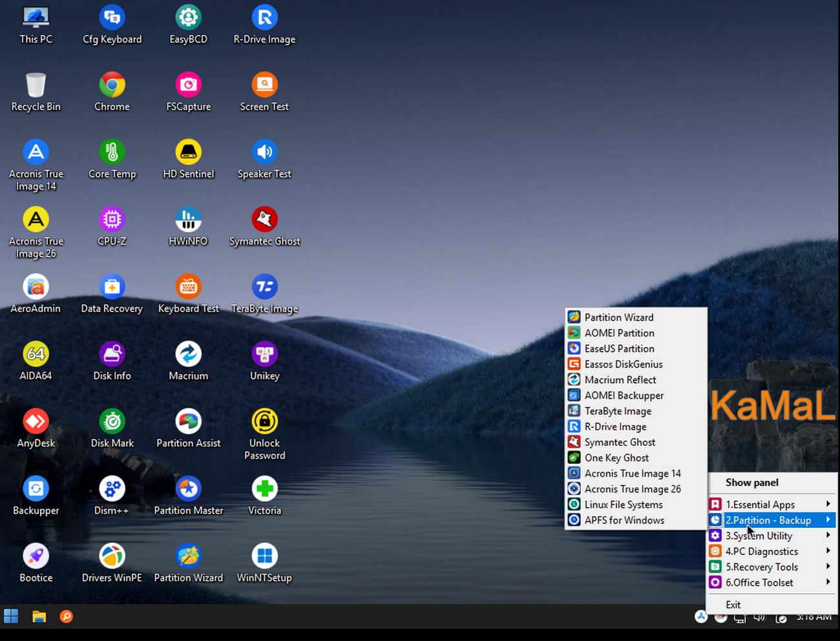Choose Exit in the tray menu
Screen dimensions: 840x641
[x=772, y=605]
